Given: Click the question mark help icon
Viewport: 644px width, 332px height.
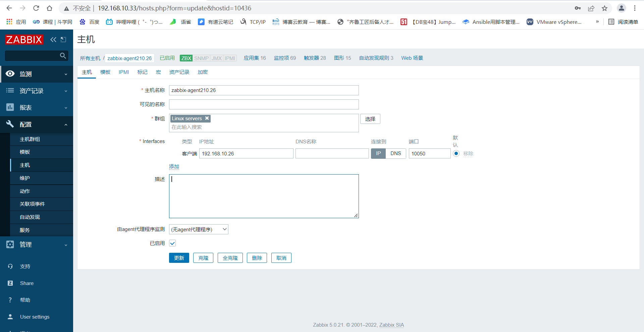Looking at the screenshot, I should (x=10, y=300).
